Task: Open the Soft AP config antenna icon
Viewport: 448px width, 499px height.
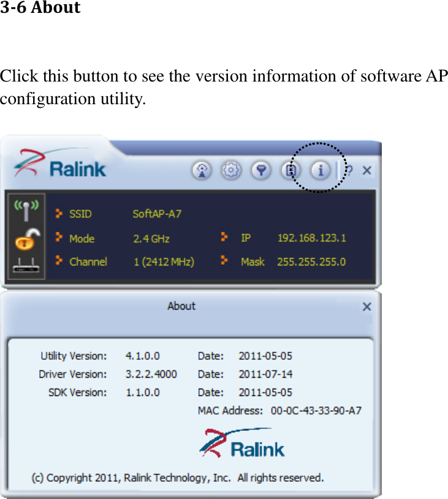Action: click(x=202, y=170)
